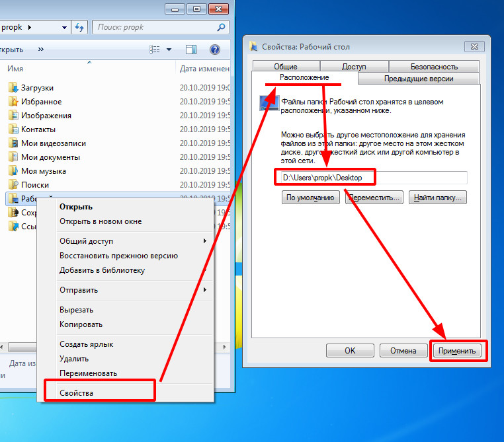The image size is (504, 442).
Task: Expand the address bar history dropdown
Action: click(64, 27)
